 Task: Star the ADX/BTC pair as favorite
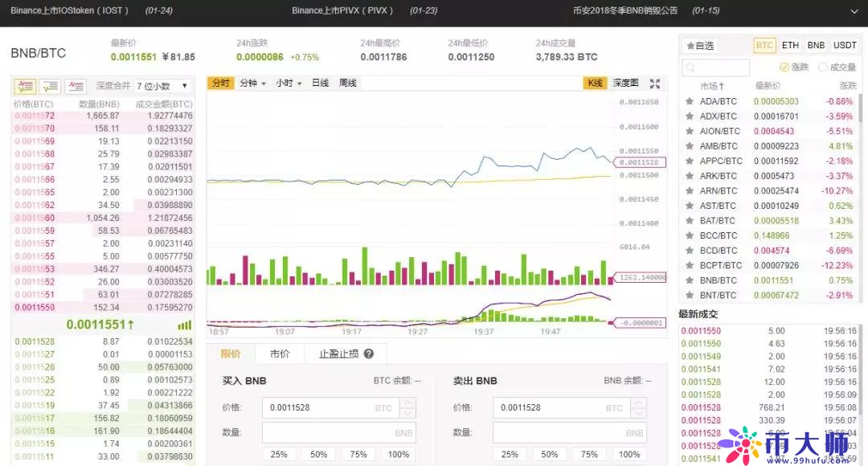690,117
